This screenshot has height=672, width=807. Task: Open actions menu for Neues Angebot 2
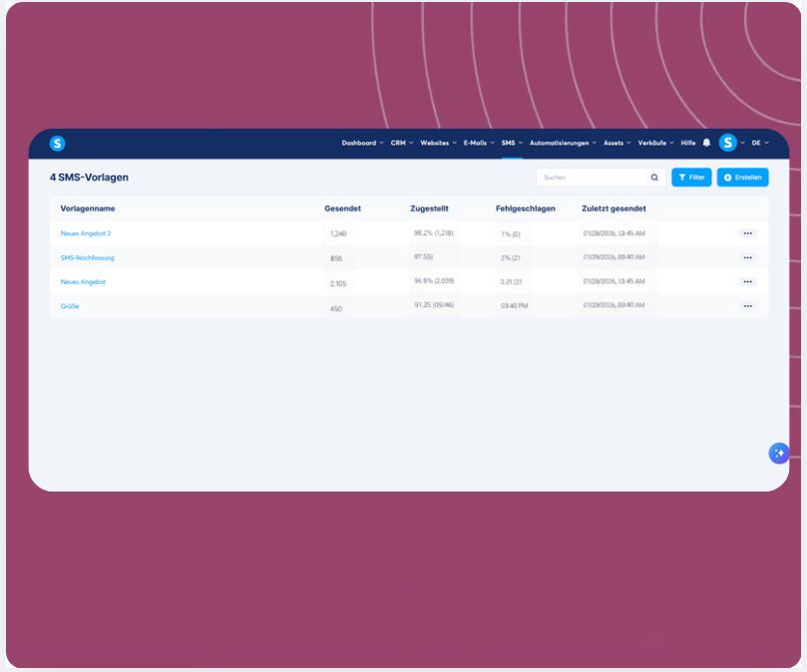(x=747, y=233)
